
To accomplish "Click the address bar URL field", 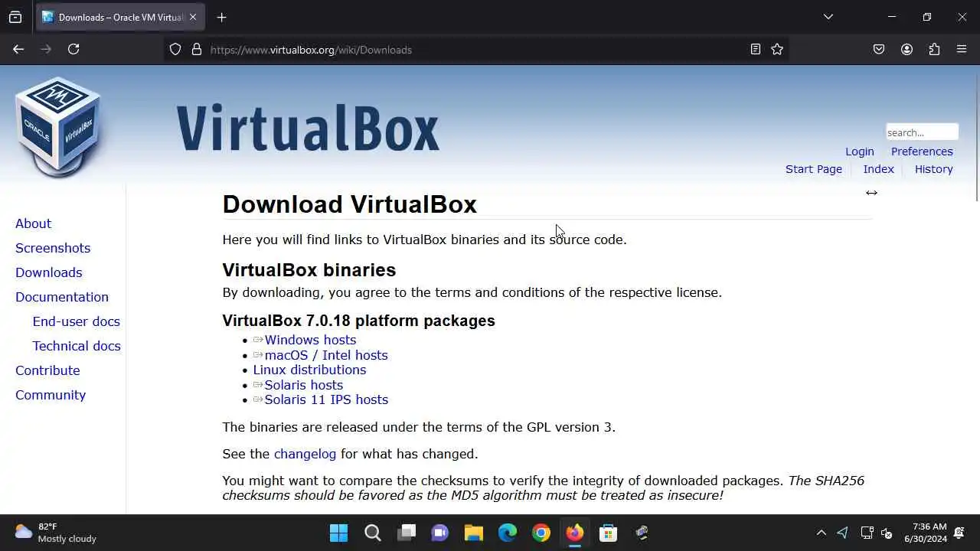I will pyautogui.click(x=475, y=49).
